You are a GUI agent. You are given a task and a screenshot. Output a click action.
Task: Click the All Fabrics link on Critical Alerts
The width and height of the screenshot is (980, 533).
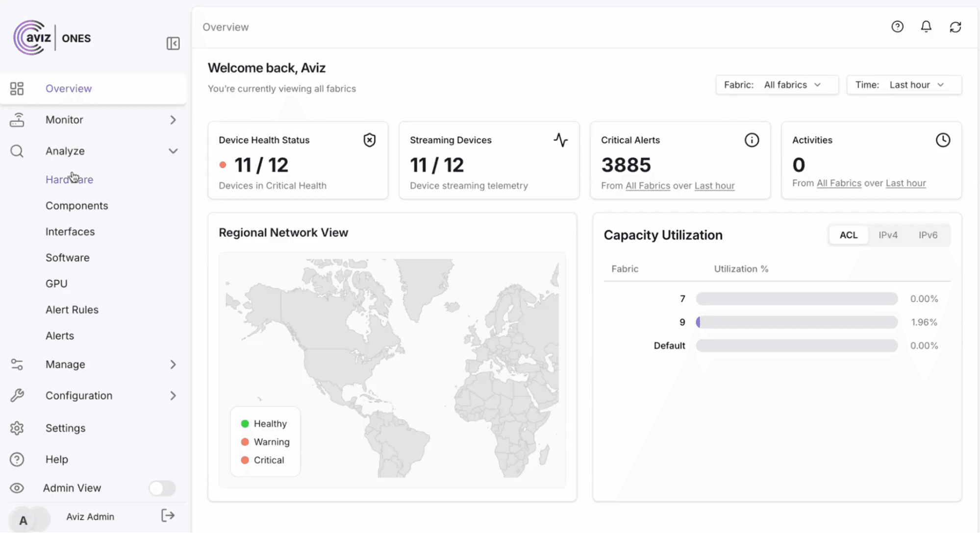pyautogui.click(x=648, y=186)
